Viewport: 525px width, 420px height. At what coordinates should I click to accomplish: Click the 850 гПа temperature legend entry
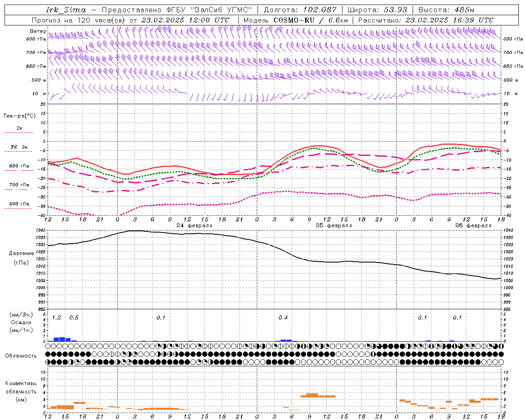pyautogui.click(x=19, y=166)
